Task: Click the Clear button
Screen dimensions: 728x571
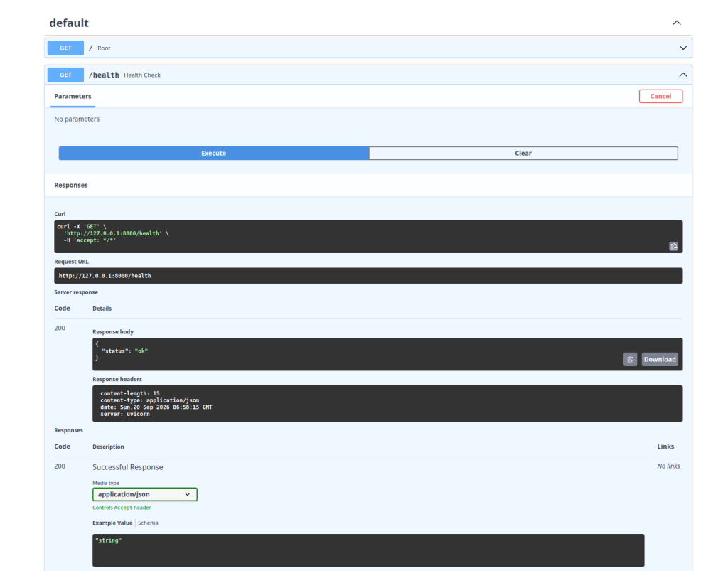Action: point(523,153)
